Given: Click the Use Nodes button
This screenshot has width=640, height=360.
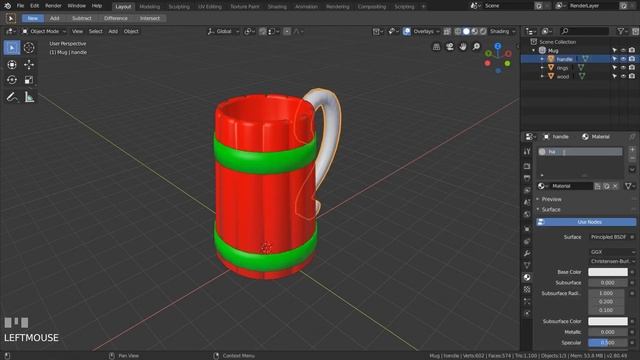Looking at the screenshot, I should coord(586,222).
